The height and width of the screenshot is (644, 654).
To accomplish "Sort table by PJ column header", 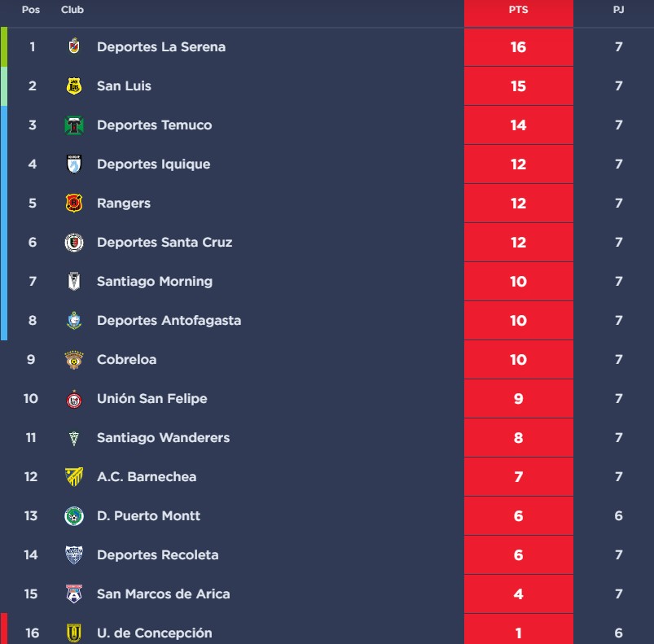I will click(618, 10).
